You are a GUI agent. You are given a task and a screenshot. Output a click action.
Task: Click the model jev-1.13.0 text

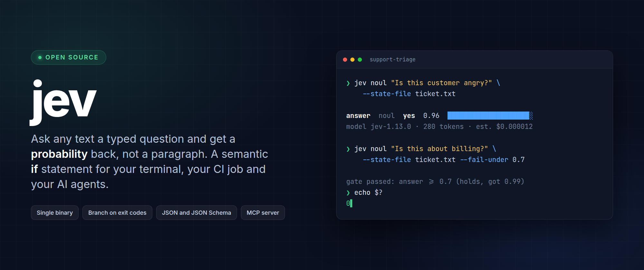[x=379, y=127]
